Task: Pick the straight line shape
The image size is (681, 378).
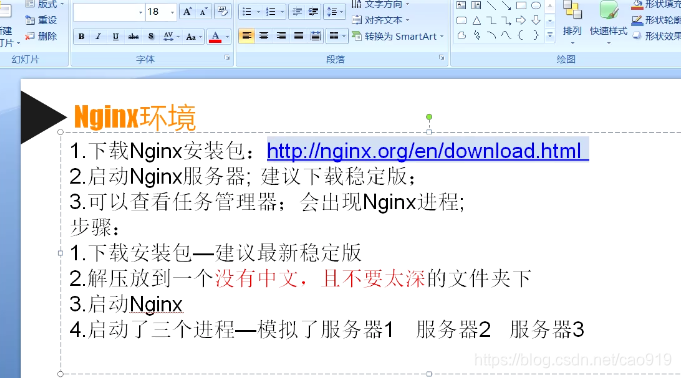Action: tap(492, 6)
